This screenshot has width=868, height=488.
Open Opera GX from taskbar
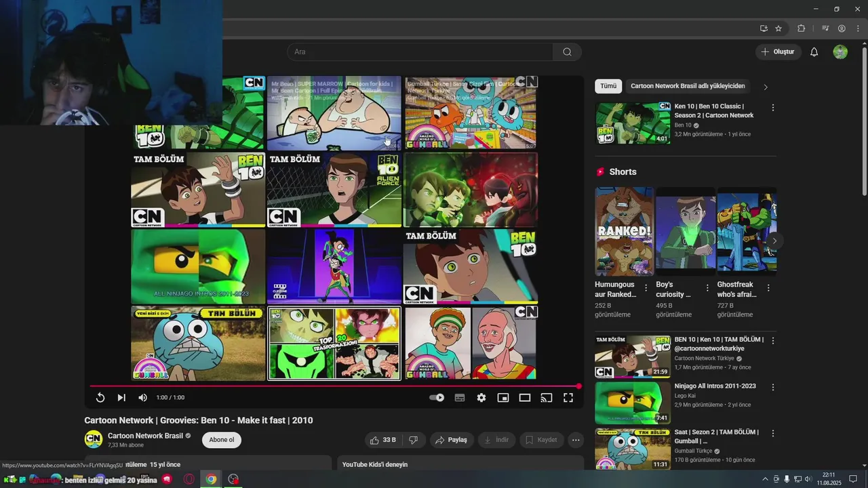pyautogui.click(x=189, y=479)
